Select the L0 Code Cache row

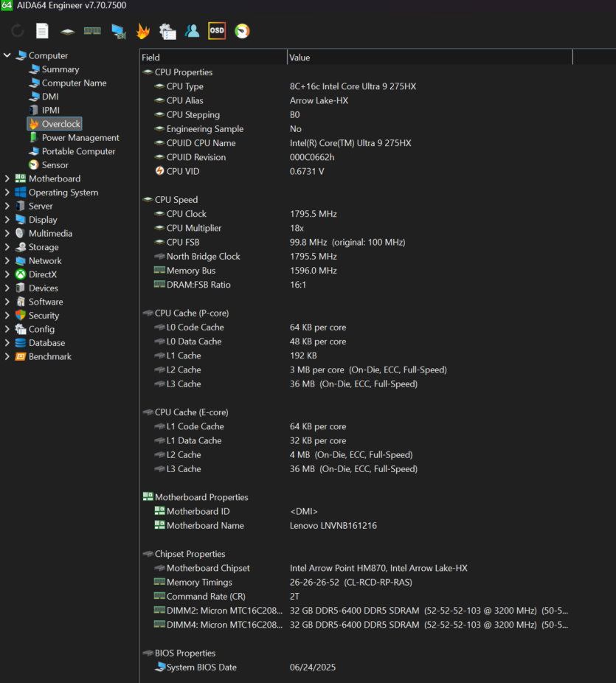point(356,327)
